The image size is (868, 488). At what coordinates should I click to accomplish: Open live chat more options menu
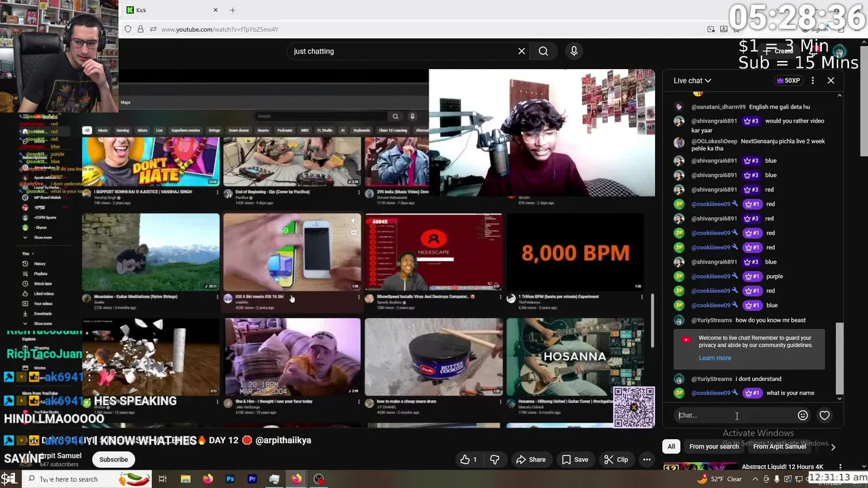[x=812, y=81]
